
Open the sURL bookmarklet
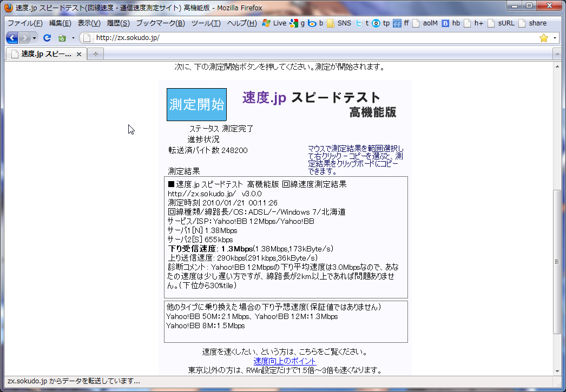click(501, 23)
